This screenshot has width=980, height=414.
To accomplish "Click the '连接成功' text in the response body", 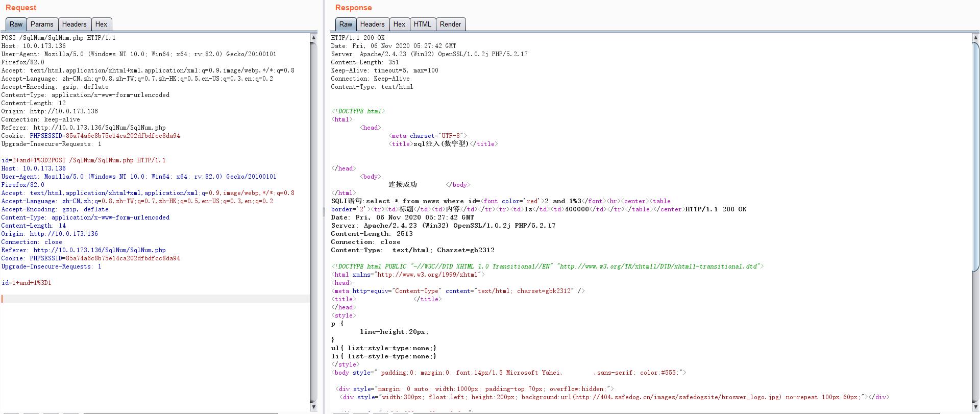I will [x=403, y=185].
